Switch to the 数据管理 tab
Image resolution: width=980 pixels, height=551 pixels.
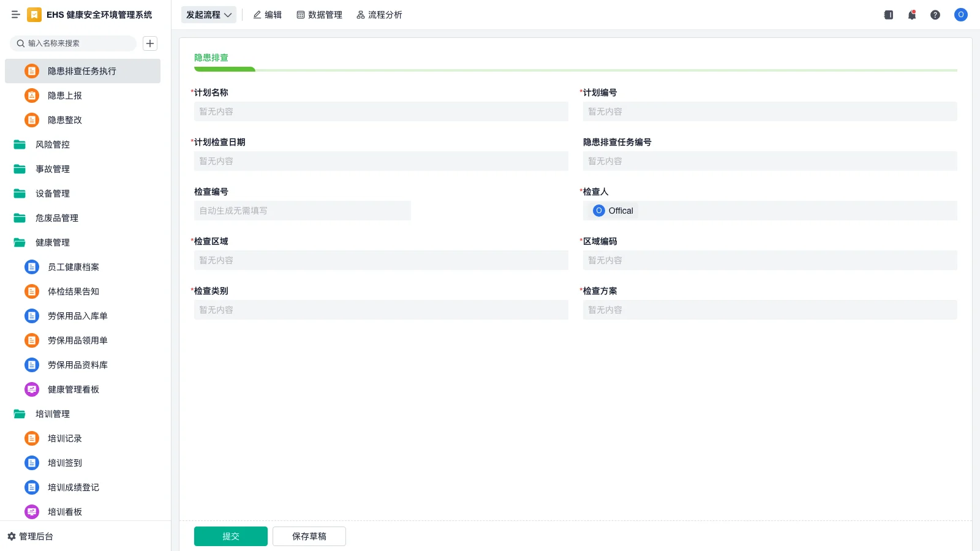(x=319, y=15)
